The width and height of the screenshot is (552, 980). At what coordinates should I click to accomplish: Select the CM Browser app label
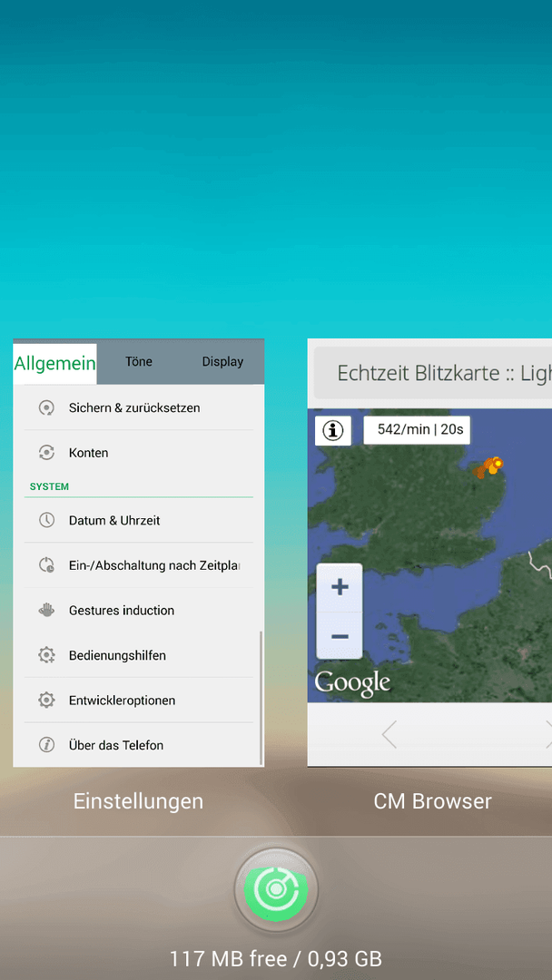pos(432,801)
